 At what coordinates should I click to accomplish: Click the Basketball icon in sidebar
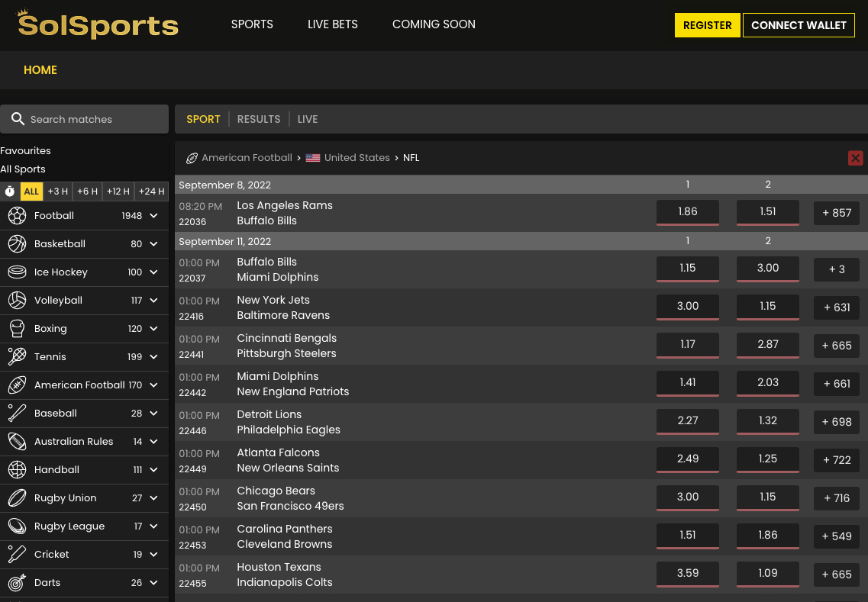point(17,244)
